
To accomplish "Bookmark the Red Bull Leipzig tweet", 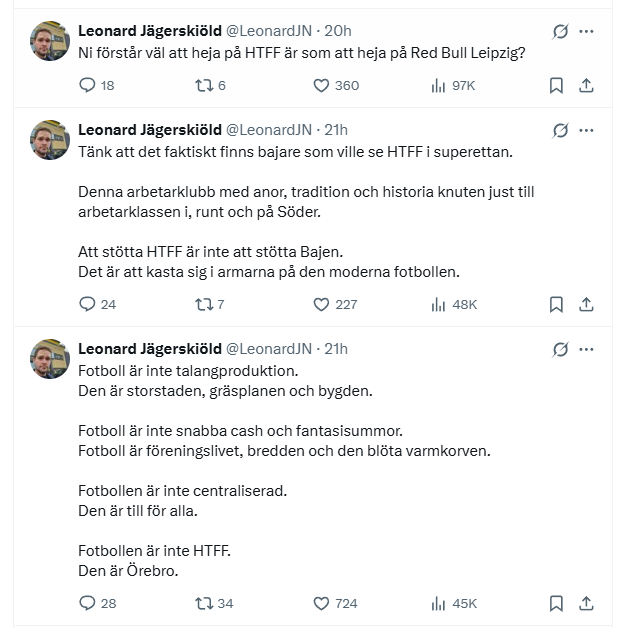I will [x=557, y=86].
